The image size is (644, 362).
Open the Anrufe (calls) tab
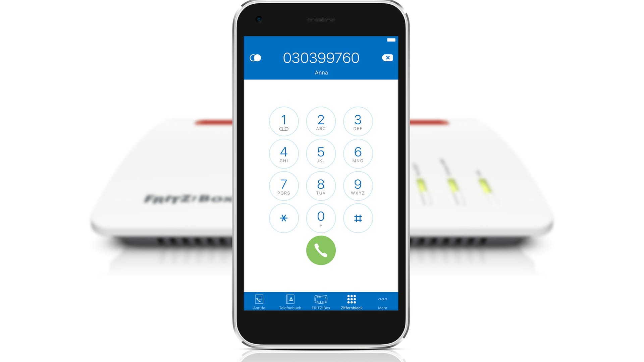point(259,301)
